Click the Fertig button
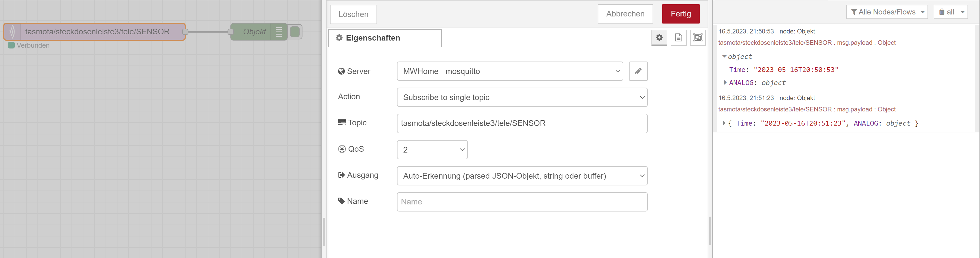Image resolution: width=980 pixels, height=258 pixels. pyautogui.click(x=681, y=14)
